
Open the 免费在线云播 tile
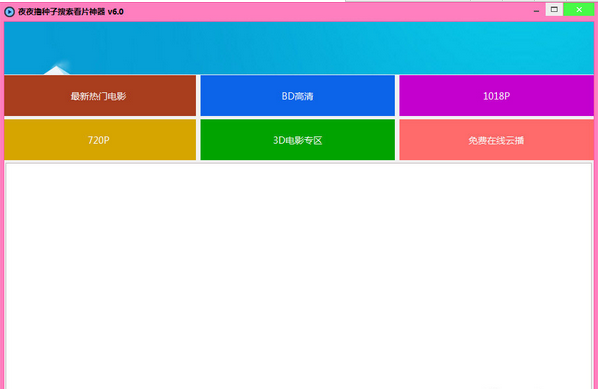497,140
